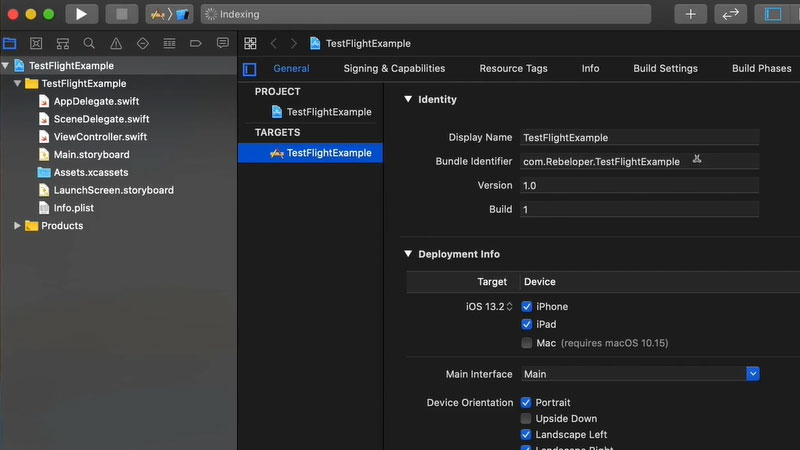Select TestFlightExample under TARGETS

click(310, 153)
